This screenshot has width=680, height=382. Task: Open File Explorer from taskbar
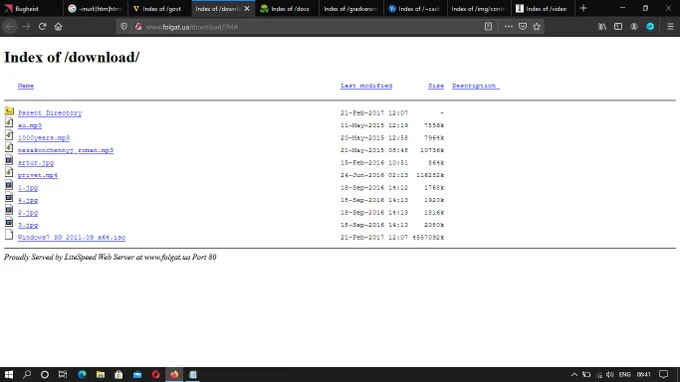pyautogui.click(x=101, y=374)
